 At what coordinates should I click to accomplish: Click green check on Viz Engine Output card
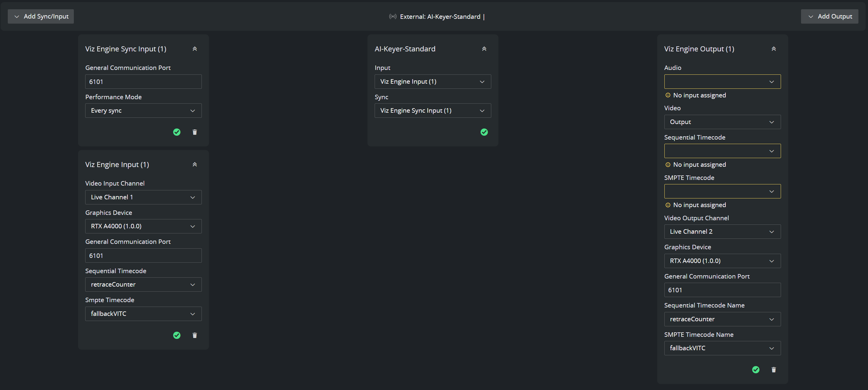pyautogui.click(x=756, y=370)
